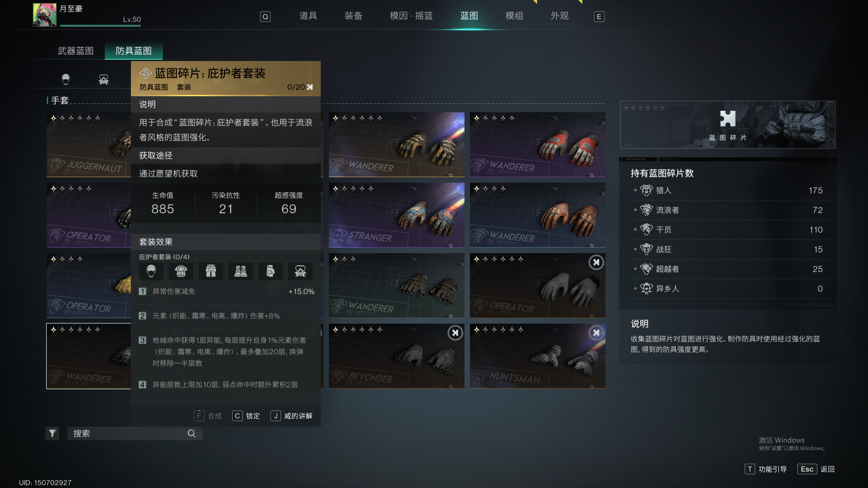
Task: Click the glove icon in set effects
Action: 271,271
